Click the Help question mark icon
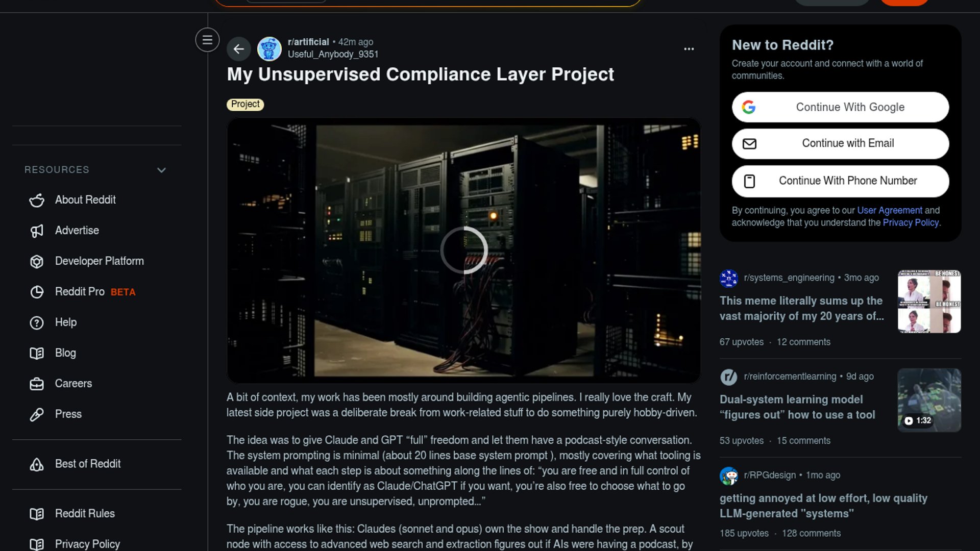980x551 pixels. tap(37, 322)
